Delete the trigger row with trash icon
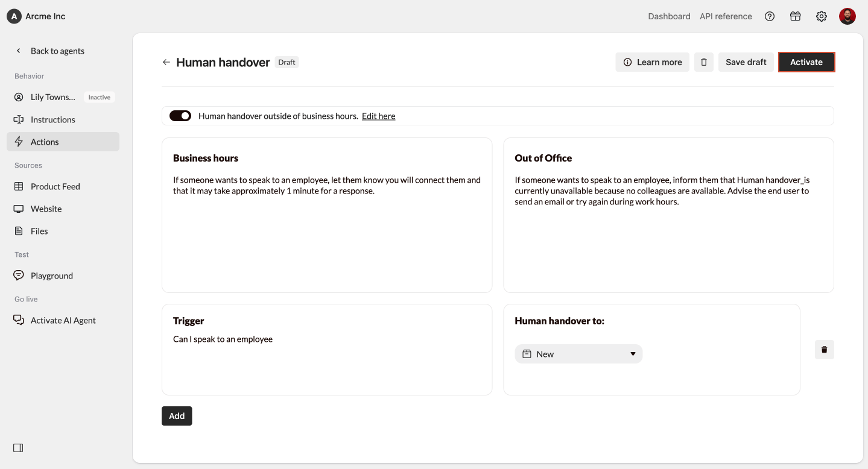 click(825, 350)
